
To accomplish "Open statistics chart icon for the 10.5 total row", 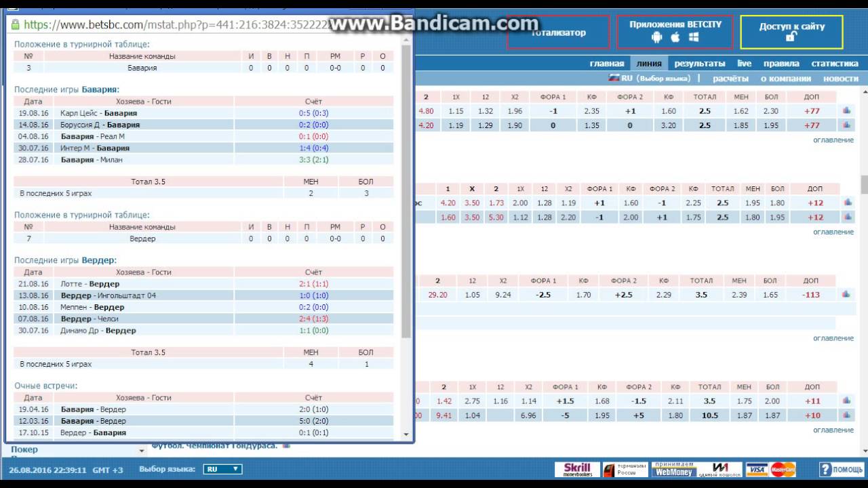I will 846,415.
